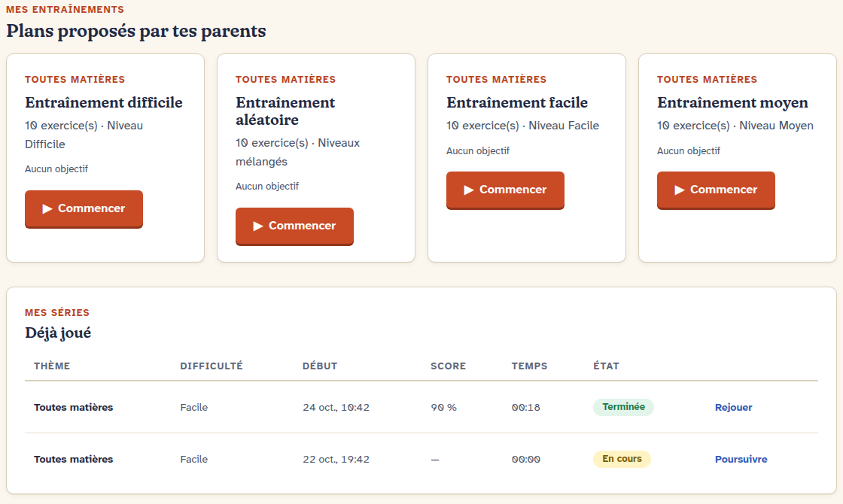Click the En cours status badge
This screenshot has width=843, height=504.
(x=622, y=459)
